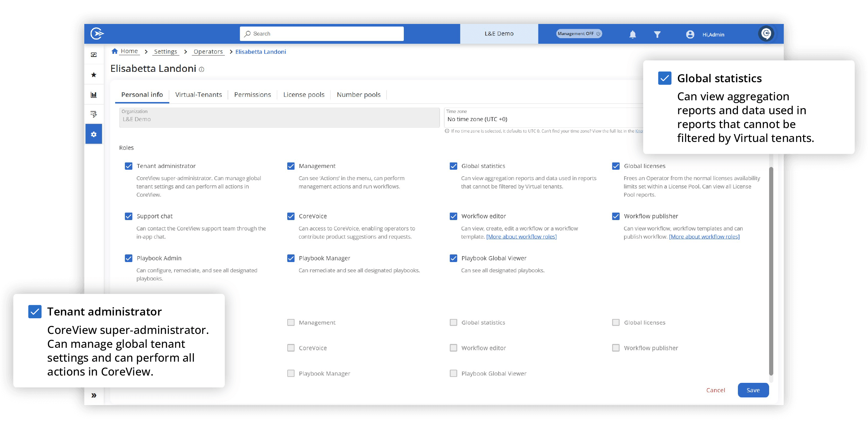
Task: Open the Time zone dropdown
Action: point(543,117)
